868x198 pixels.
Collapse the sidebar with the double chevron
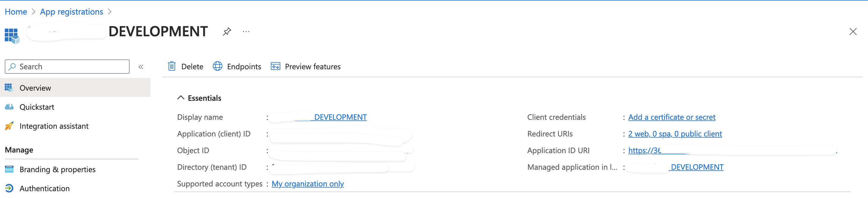tap(141, 67)
